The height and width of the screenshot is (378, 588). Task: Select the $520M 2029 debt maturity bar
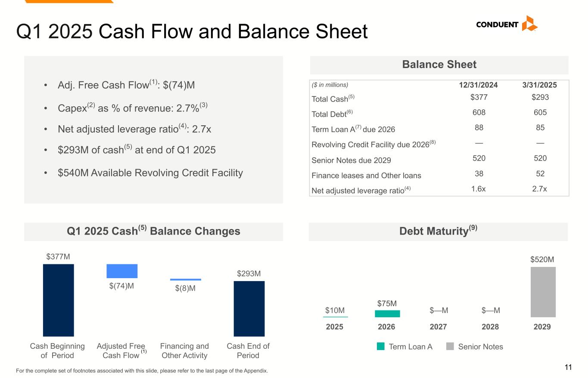click(543, 292)
